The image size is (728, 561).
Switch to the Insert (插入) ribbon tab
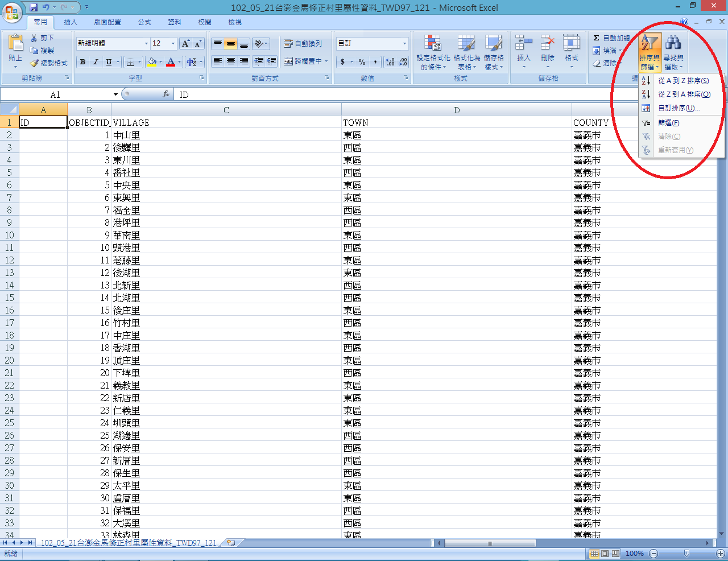point(71,22)
